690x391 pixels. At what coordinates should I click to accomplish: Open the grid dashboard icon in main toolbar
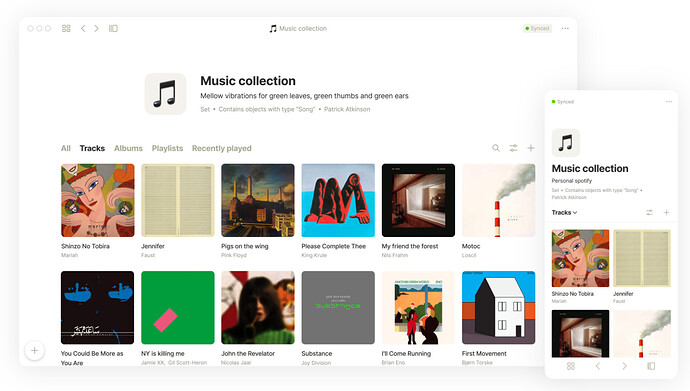(66, 29)
